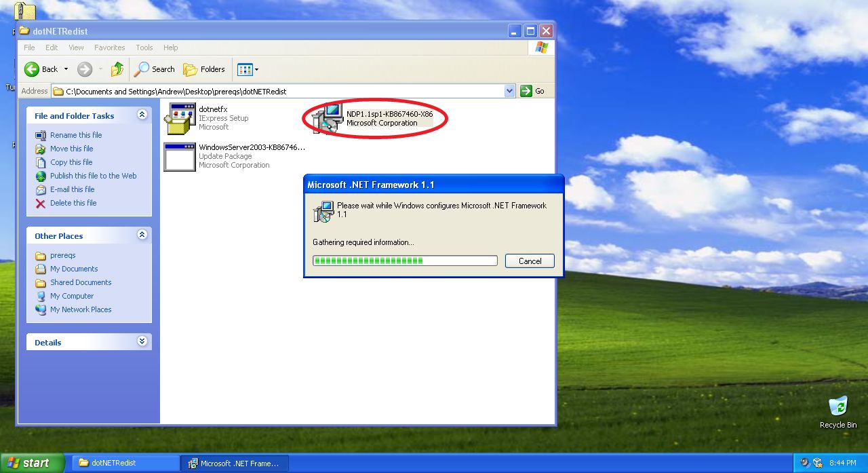868x473 pixels.
Task: Switch to Microsoft .NET Frame... taskbar button
Action: (235, 463)
